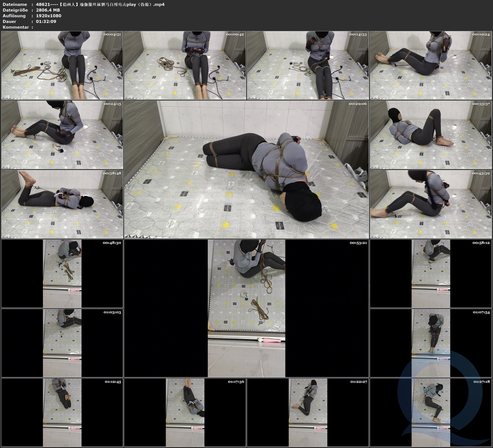Open the frame at 01:07:54
493x448 pixels.
pos(431,343)
